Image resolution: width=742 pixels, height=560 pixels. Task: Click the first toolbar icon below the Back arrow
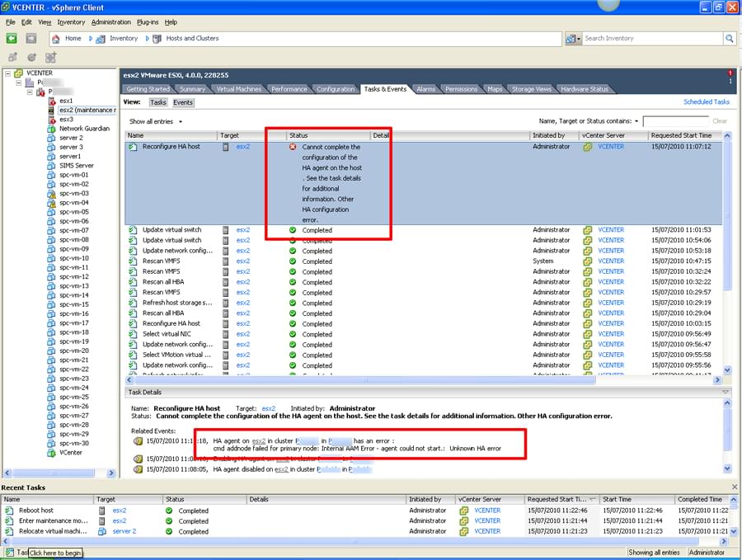[12, 58]
